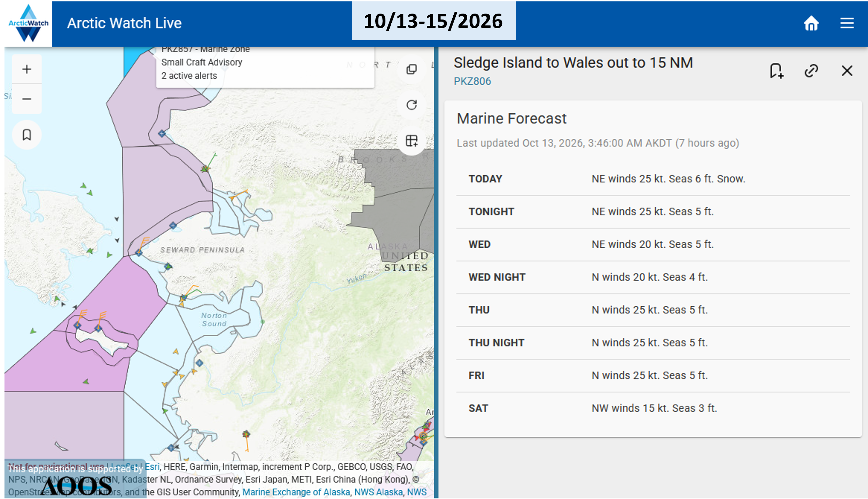Image resolution: width=868 pixels, height=499 pixels.
Task: Click the Norton Sound map label
Action: coord(214,320)
